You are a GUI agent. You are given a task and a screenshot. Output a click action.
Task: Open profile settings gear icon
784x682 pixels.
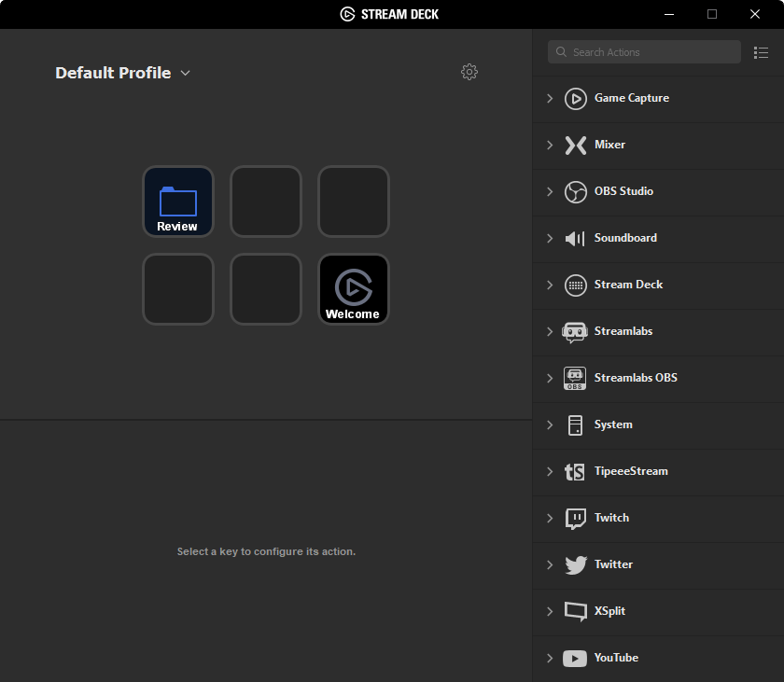469,72
